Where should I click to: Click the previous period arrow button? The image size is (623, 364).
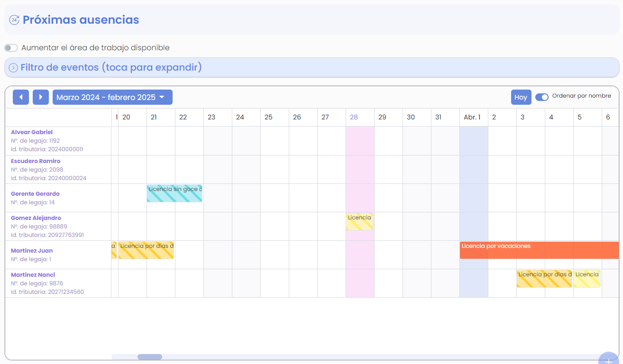pos(21,97)
